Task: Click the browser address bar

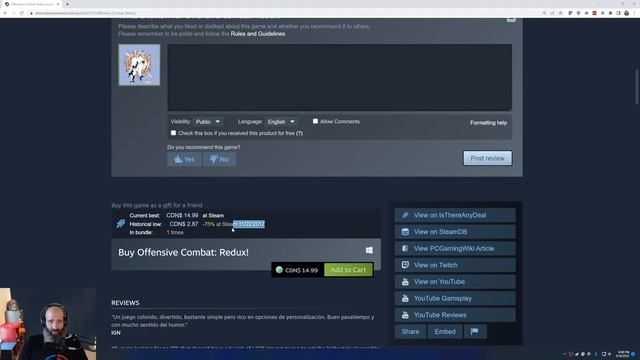Action: 286,13
